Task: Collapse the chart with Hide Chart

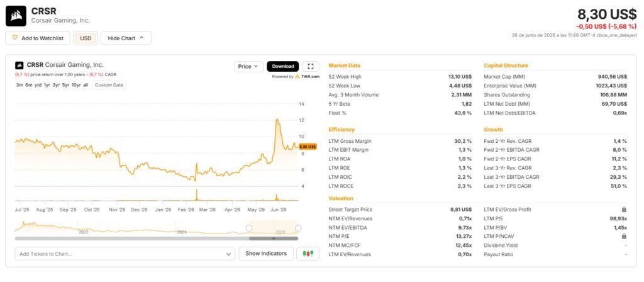Action: tap(126, 38)
